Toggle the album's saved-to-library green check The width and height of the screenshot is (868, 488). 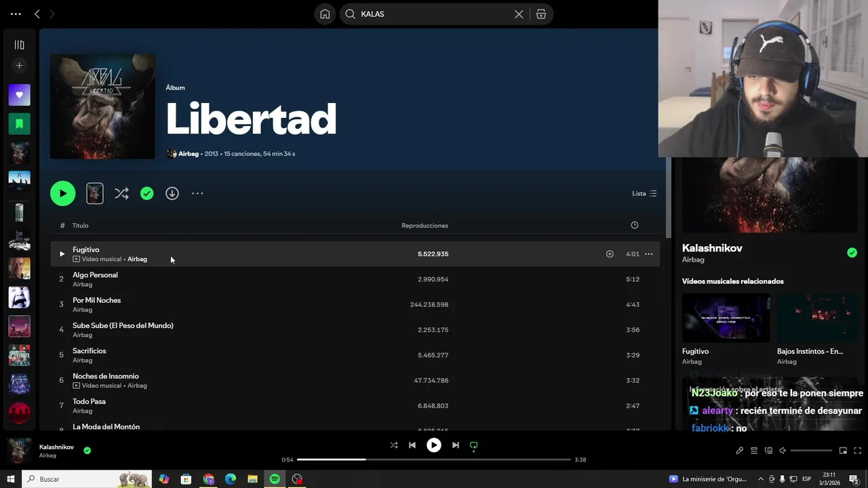click(146, 193)
